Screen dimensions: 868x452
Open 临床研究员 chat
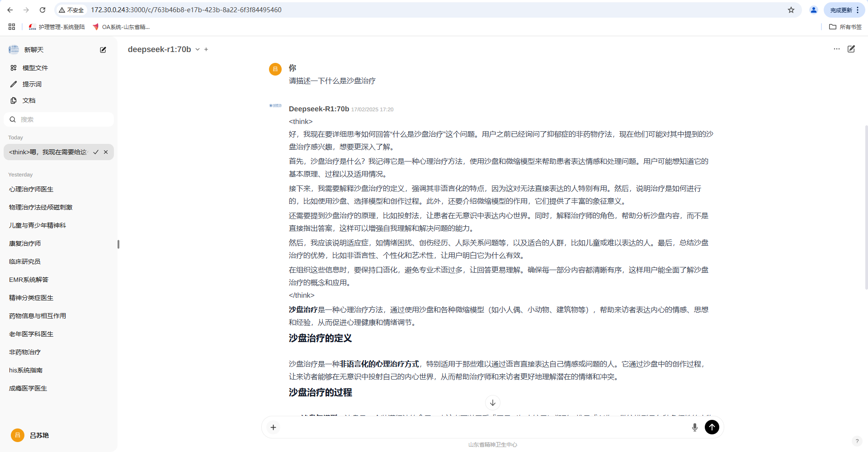59,262
